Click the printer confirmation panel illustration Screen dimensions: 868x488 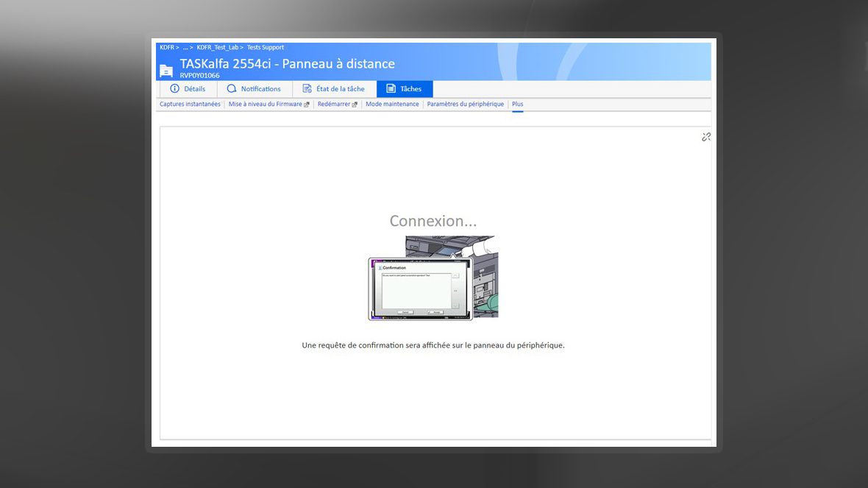click(x=433, y=278)
